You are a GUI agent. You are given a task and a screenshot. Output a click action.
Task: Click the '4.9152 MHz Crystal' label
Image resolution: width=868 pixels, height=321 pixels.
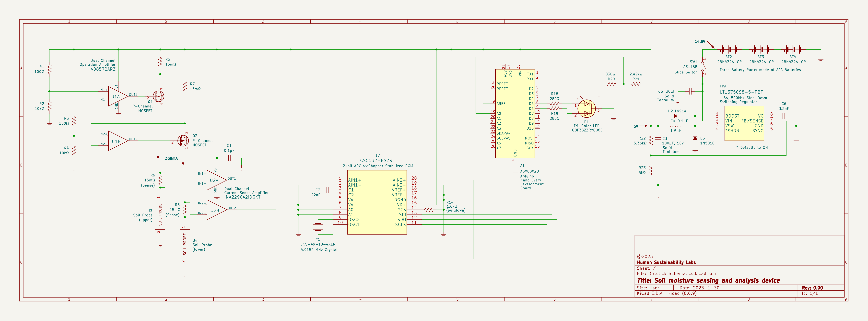coord(319,250)
